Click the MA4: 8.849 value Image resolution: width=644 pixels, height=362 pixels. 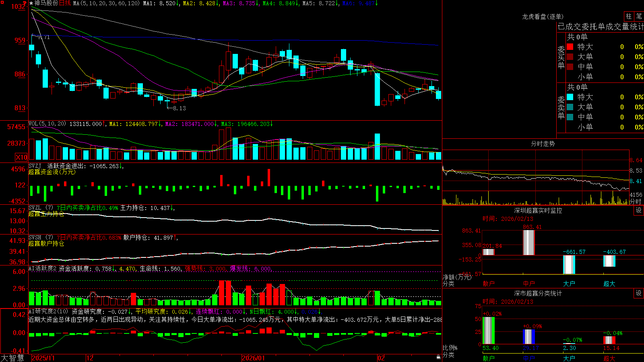(x=281, y=3)
